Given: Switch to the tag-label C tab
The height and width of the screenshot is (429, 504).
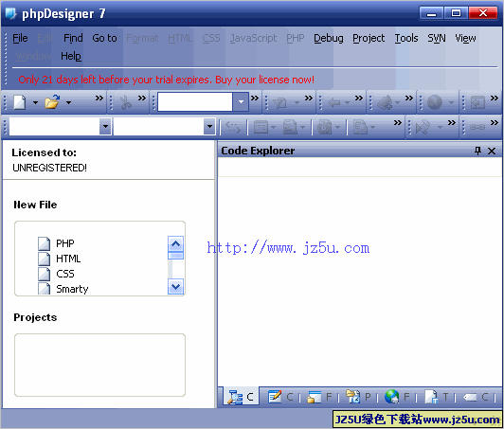Looking at the screenshot, I should click(x=476, y=397).
